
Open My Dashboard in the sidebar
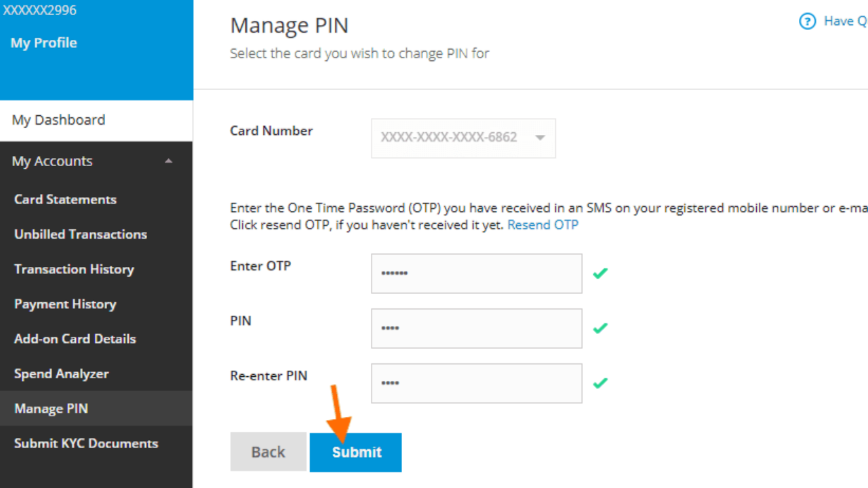pos(96,121)
